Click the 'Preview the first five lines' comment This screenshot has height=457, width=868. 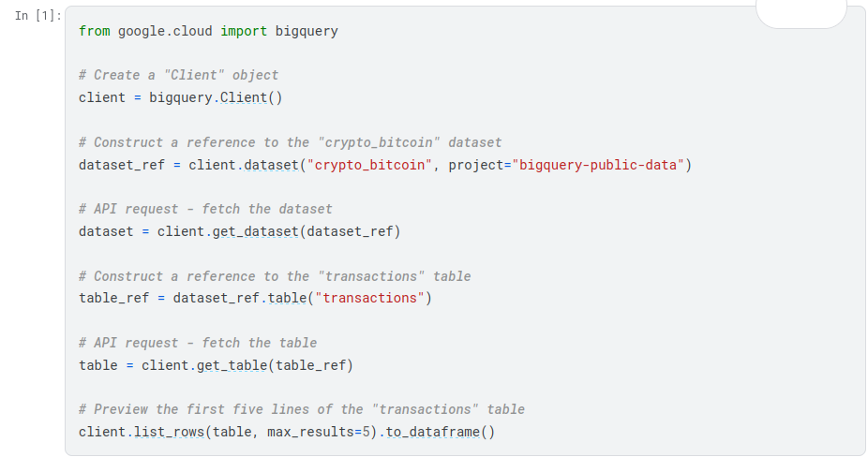[302, 409]
